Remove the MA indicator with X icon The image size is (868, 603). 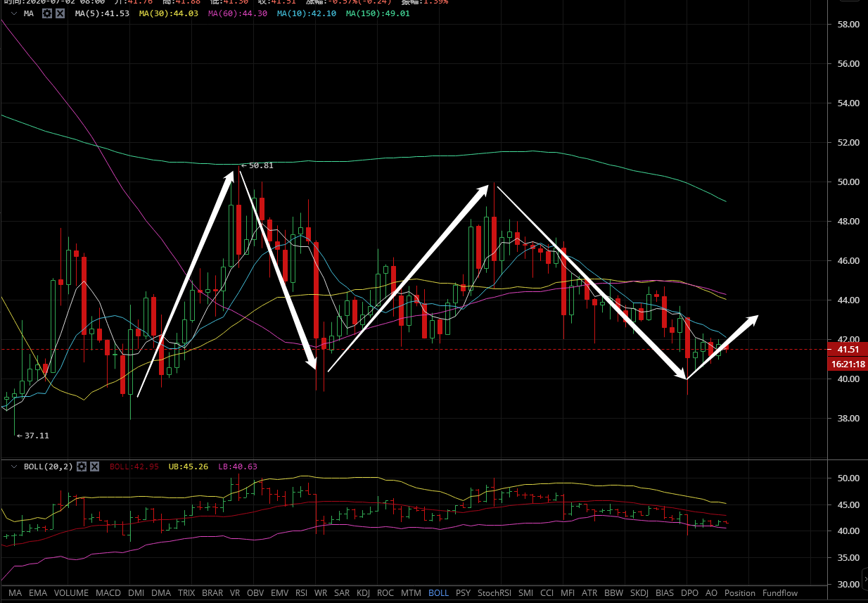[60, 13]
